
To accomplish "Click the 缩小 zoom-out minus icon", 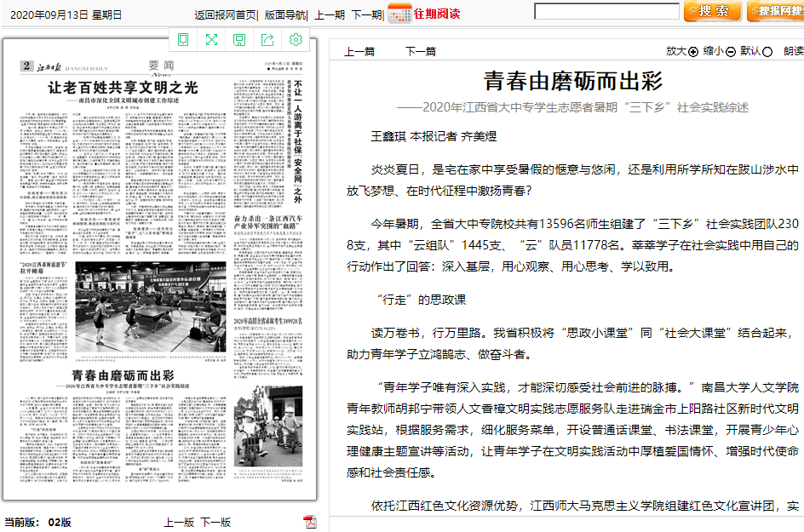I will (731, 52).
